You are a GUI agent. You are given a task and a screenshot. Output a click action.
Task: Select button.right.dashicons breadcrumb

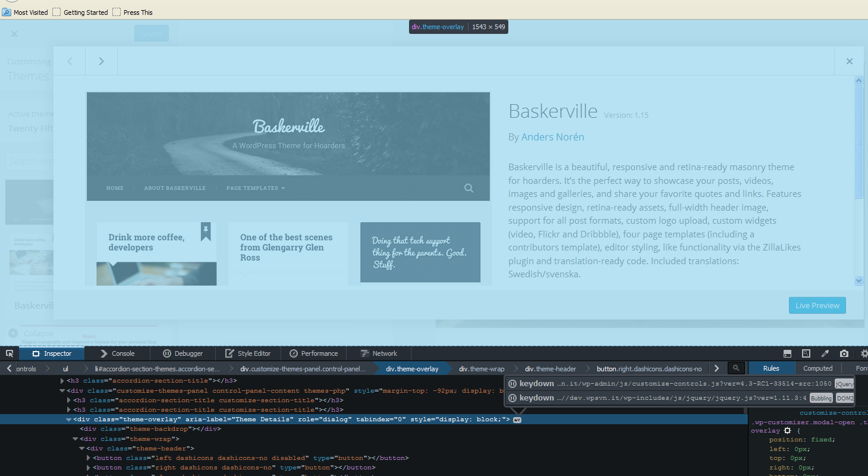[x=649, y=369]
